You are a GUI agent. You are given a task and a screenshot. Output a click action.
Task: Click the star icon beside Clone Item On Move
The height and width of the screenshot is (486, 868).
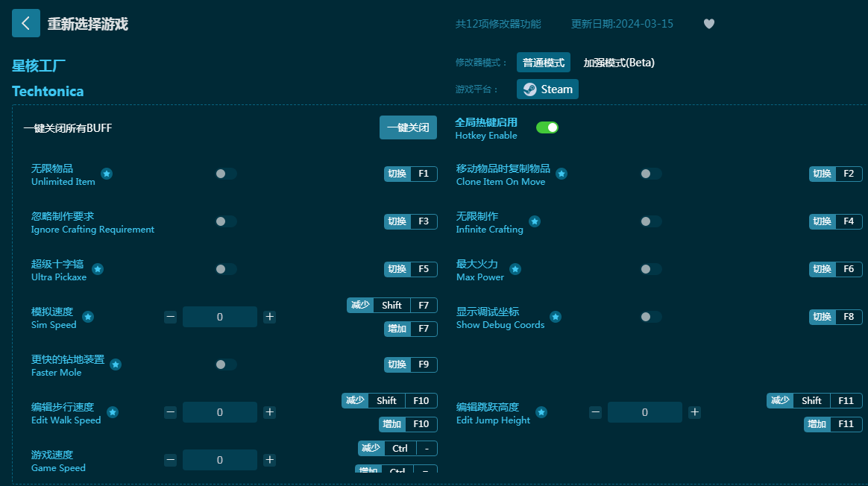click(562, 174)
